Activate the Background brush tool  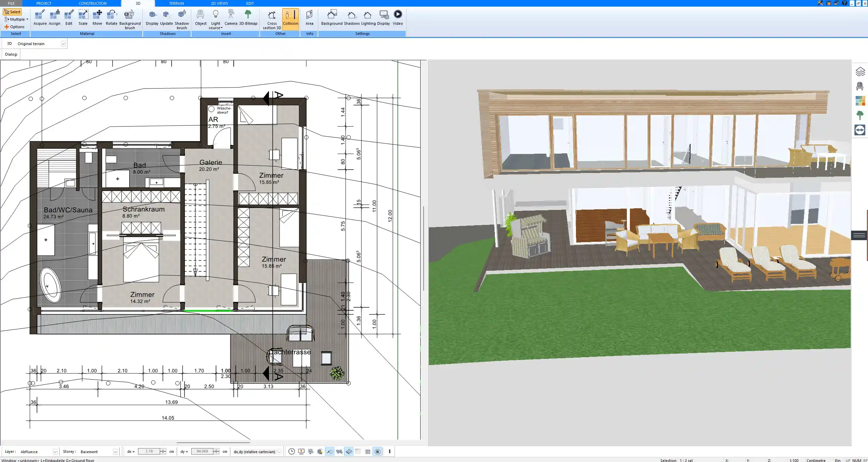point(130,20)
